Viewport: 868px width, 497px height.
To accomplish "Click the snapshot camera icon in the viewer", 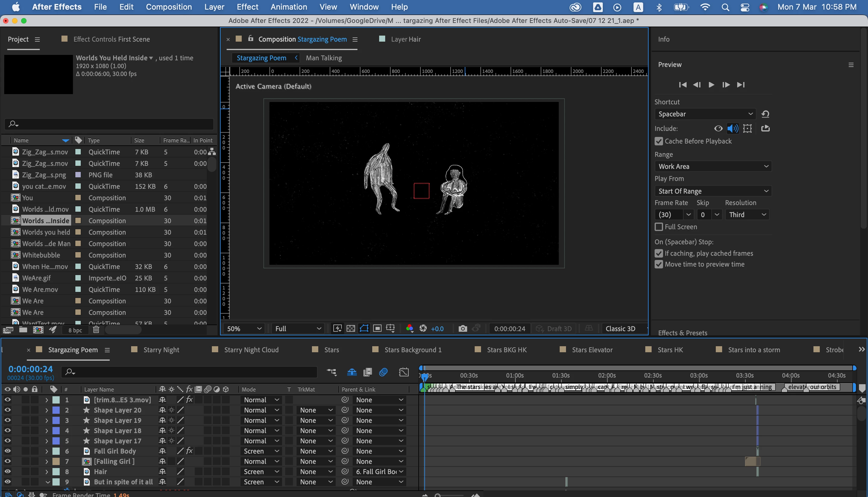I will [462, 328].
